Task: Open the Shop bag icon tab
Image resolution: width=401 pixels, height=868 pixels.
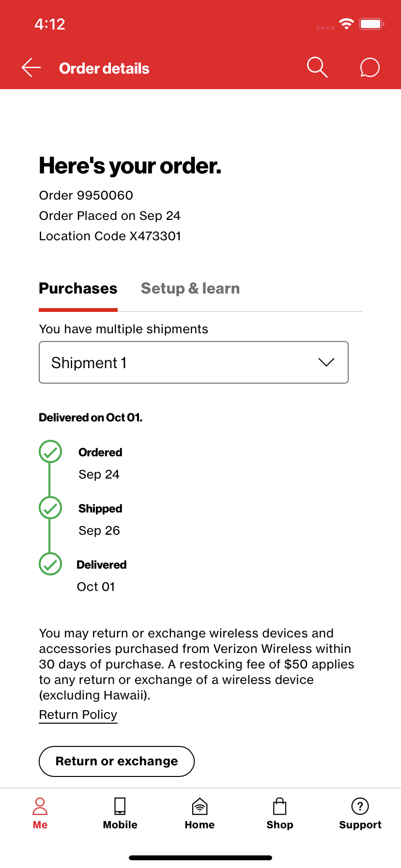Action: click(x=280, y=813)
